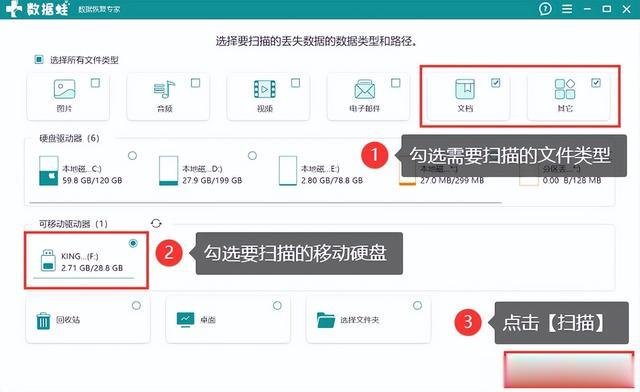Click the 回收站 label text
Screen dimensions: 640x392
[x=68, y=320]
